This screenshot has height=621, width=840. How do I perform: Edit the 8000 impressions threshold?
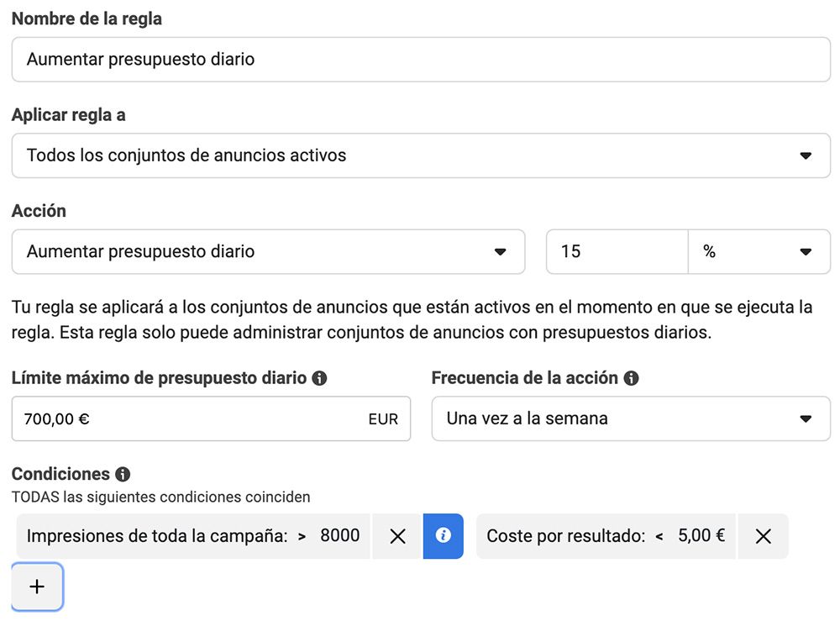(345, 536)
